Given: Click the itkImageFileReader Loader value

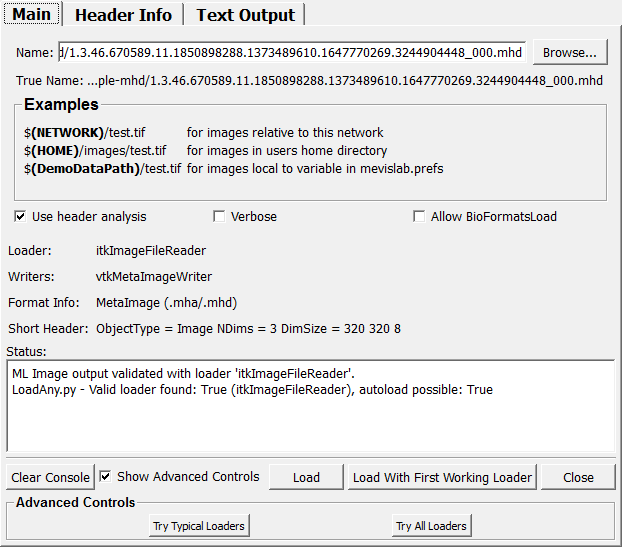Looking at the screenshot, I should pos(151,251).
